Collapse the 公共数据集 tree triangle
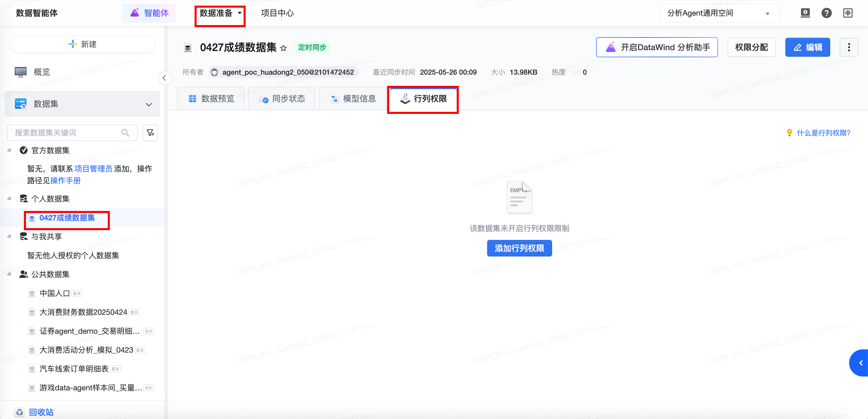The image size is (868, 419). click(9, 274)
